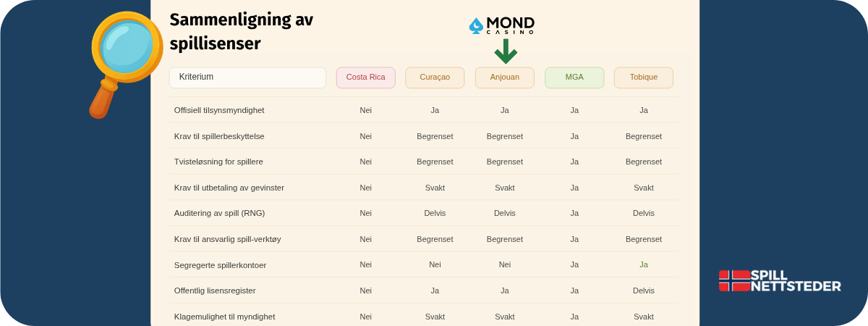Click Curaçao Begrenset in ansvarlig spill-verktøy row
This screenshot has width=868, height=326.
point(435,239)
